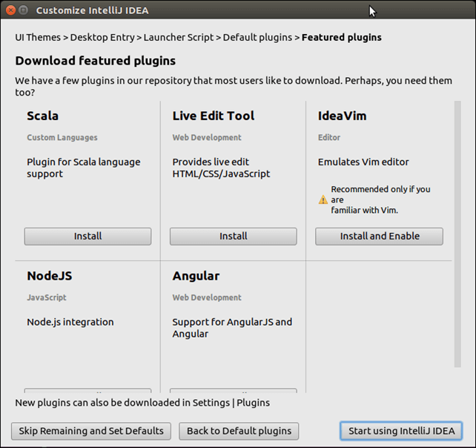This screenshot has height=448, width=476.
Task: Click the 'Download featured plugins' heading
Action: click(x=96, y=61)
